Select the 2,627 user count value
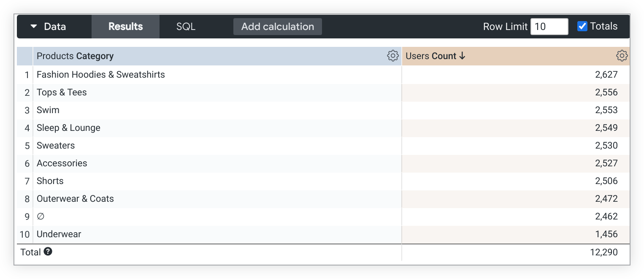 click(x=606, y=75)
